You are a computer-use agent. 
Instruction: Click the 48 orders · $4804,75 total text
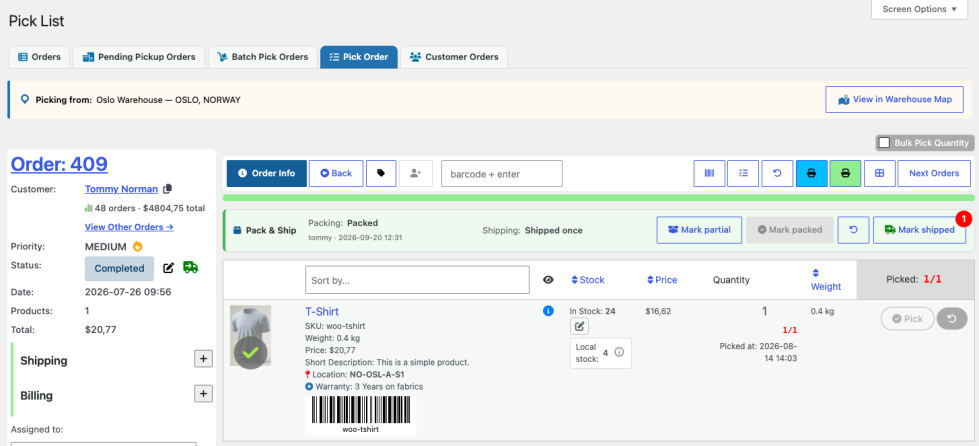pos(149,208)
